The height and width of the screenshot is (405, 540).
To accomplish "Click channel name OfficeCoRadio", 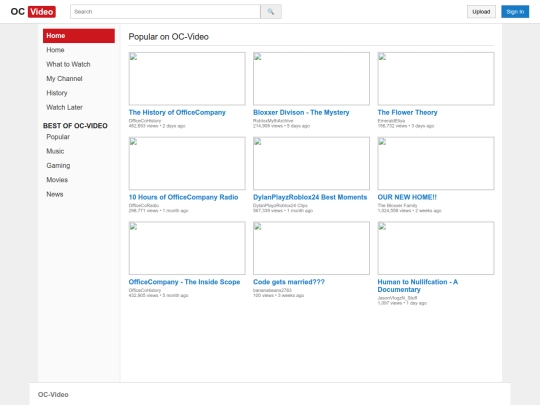I will [144, 206].
